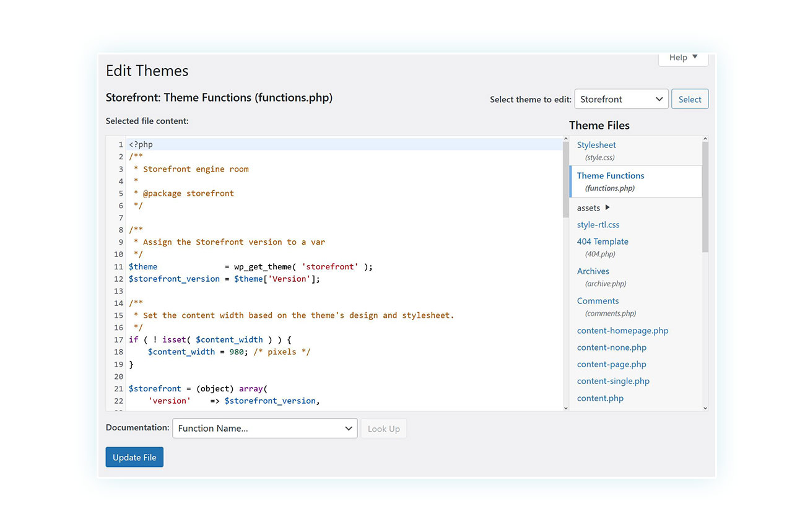Click the code editor vertical scrollbar thumb

(565, 180)
